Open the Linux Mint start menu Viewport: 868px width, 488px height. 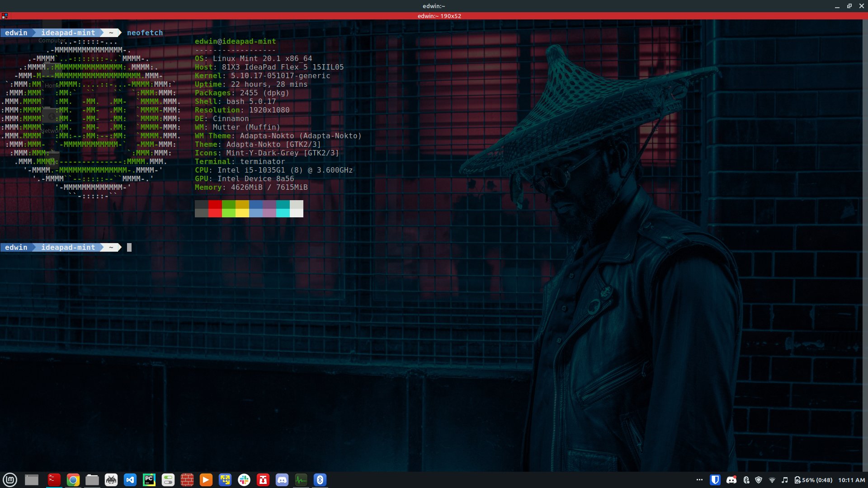(10, 480)
